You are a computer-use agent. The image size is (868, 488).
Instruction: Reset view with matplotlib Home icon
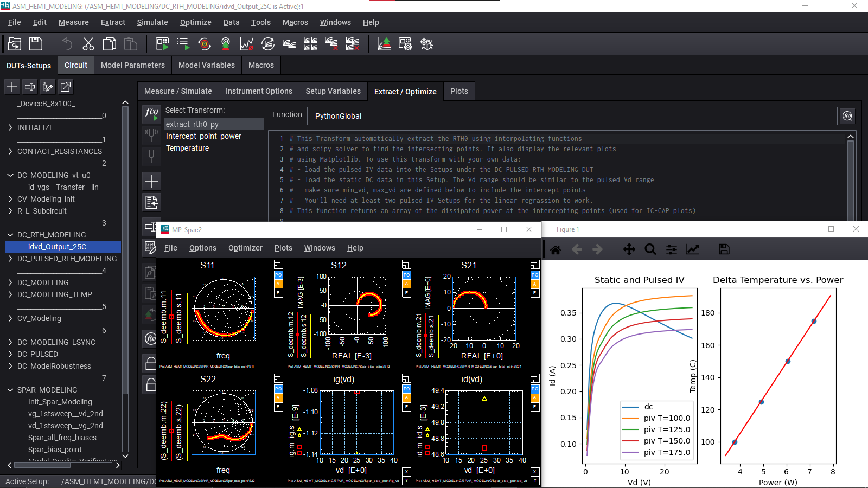pos(556,249)
